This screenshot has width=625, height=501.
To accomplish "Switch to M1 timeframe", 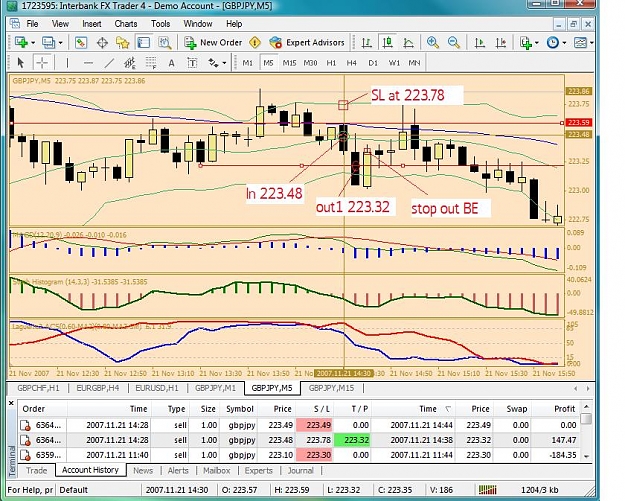I will coord(248,63).
